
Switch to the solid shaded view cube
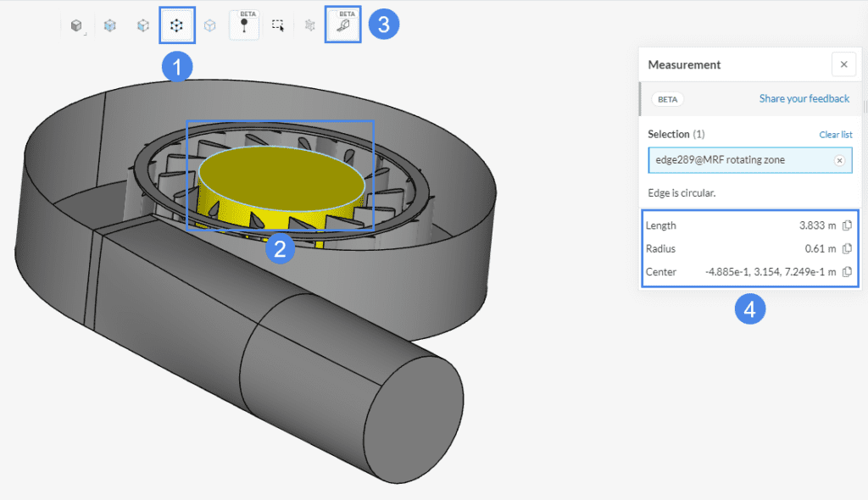pos(75,25)
